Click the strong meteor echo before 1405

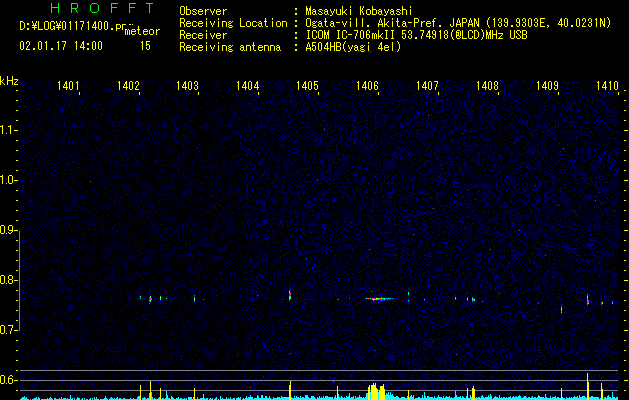click(290, 295)
